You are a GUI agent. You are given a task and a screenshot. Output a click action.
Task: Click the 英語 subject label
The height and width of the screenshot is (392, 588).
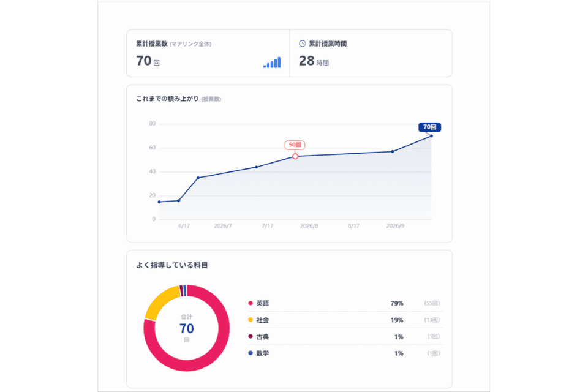tap(263, 303)
